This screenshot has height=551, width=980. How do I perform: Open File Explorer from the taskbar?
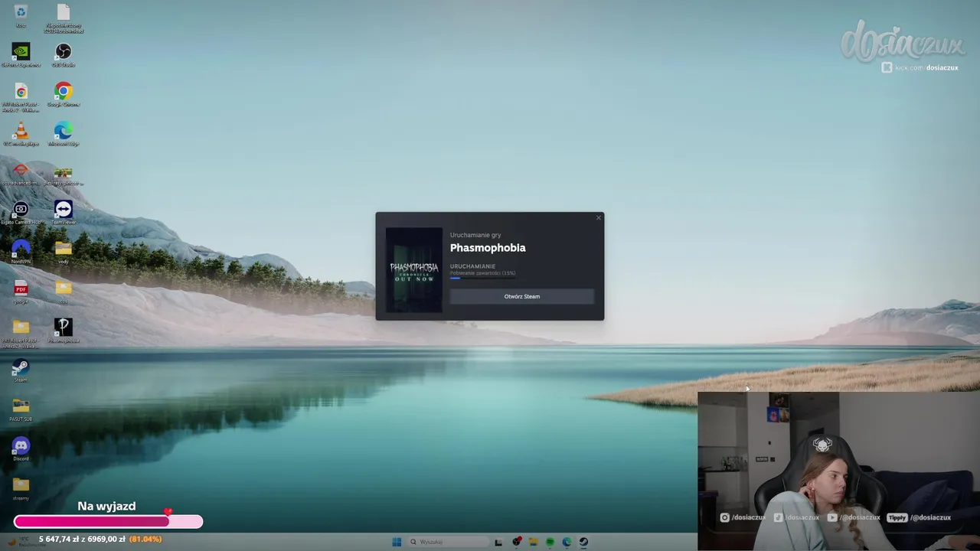pyautogui.click(x=534, y=542)
